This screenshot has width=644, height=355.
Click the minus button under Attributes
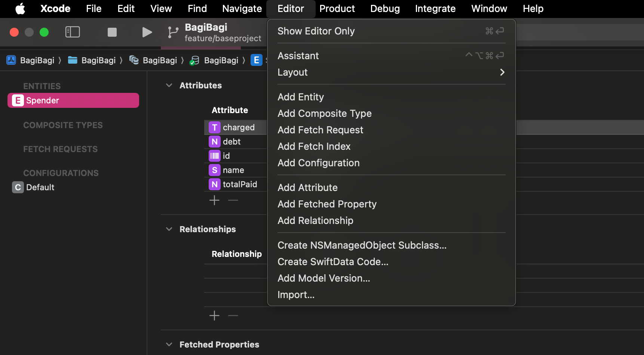[233, 200]
